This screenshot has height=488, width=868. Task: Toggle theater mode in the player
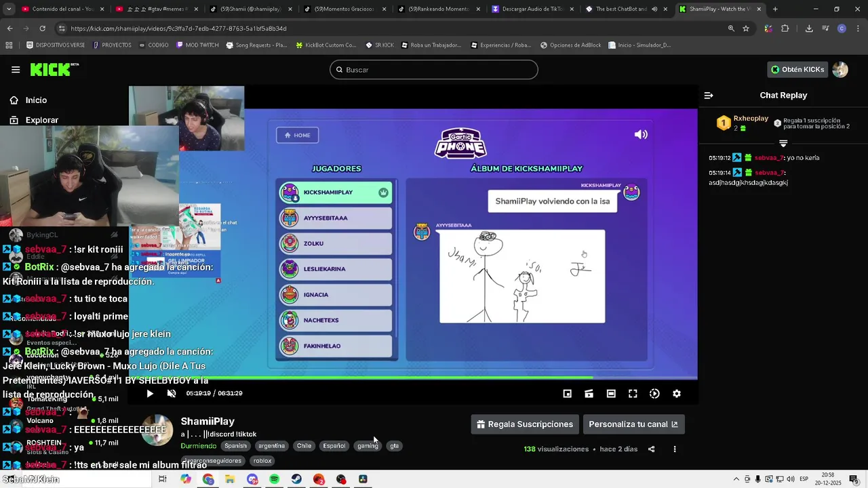(x=611, y=394)
